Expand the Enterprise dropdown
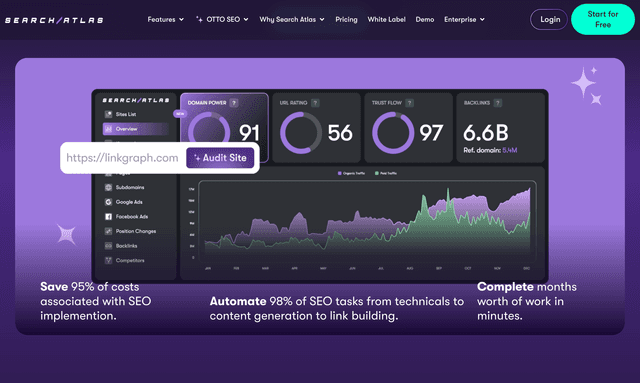The width and height of the screenshot is (640, 383). click(x=464, y=19)
